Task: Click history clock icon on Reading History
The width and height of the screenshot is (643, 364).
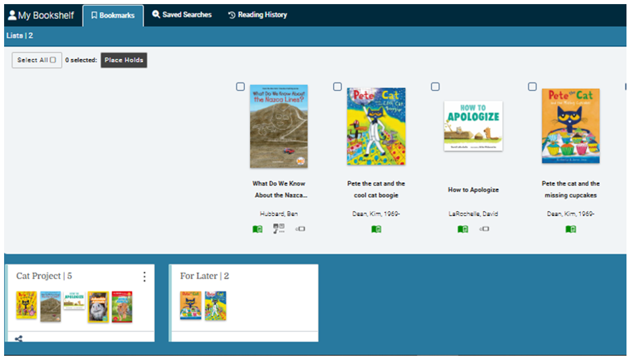Action: click(x=232, y=15)
